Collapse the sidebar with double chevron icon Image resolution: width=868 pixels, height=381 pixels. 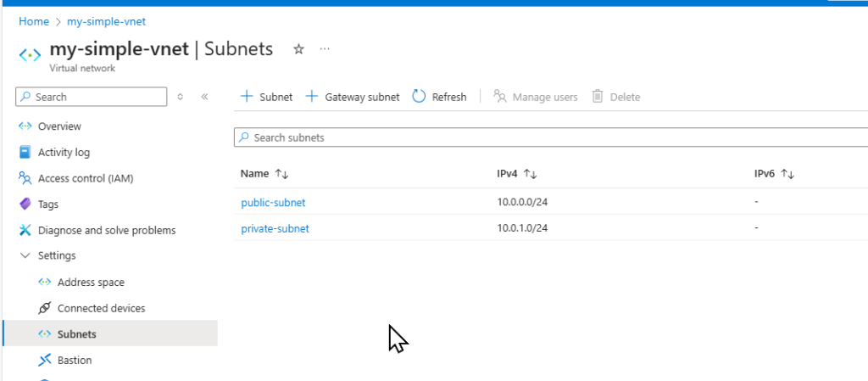pos(204,97)
